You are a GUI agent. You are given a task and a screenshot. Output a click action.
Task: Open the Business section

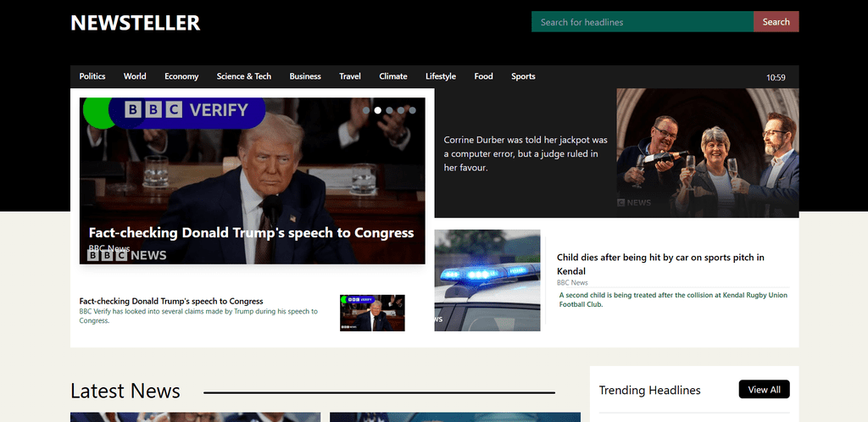pyautogui.click(x=305, y=76)
